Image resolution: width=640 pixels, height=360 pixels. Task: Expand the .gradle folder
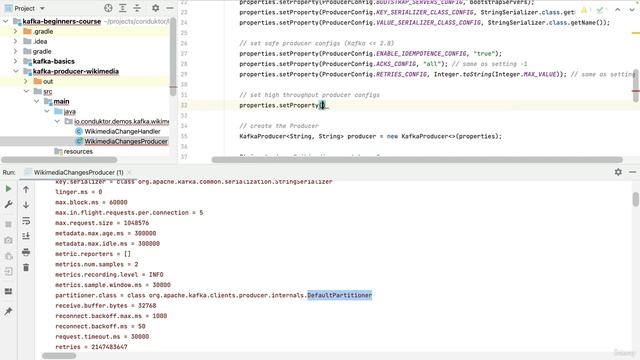16,31
